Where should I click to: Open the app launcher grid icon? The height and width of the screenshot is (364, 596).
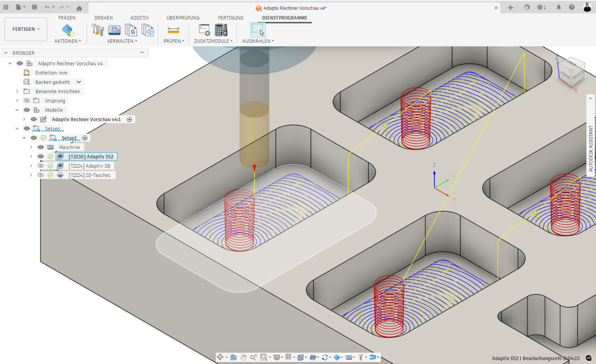(x=6, y=7)
